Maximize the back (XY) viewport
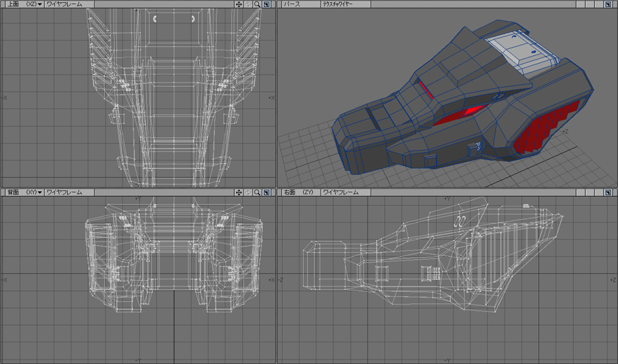The height and width of the screenshot is (364, 618). click(x=267, y=192)
